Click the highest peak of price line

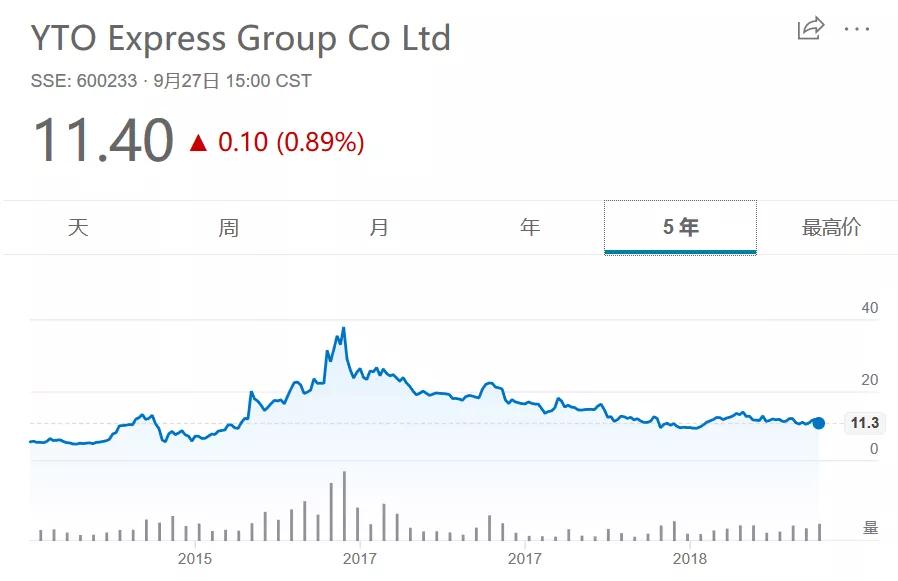click(344, 328)
